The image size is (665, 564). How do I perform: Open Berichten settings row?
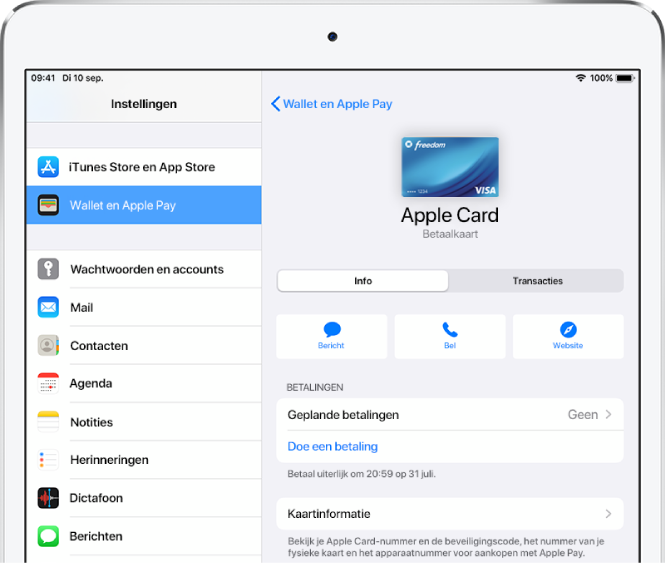[x=144, y=536]
